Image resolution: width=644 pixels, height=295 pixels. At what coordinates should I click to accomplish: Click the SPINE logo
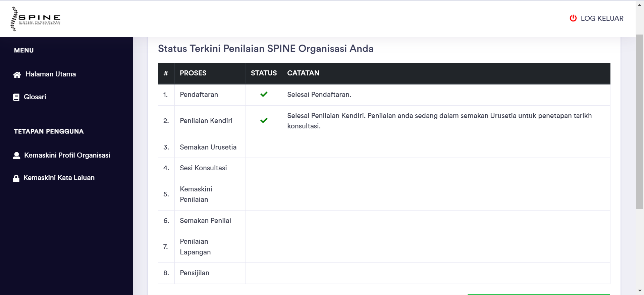coord(36,19)
